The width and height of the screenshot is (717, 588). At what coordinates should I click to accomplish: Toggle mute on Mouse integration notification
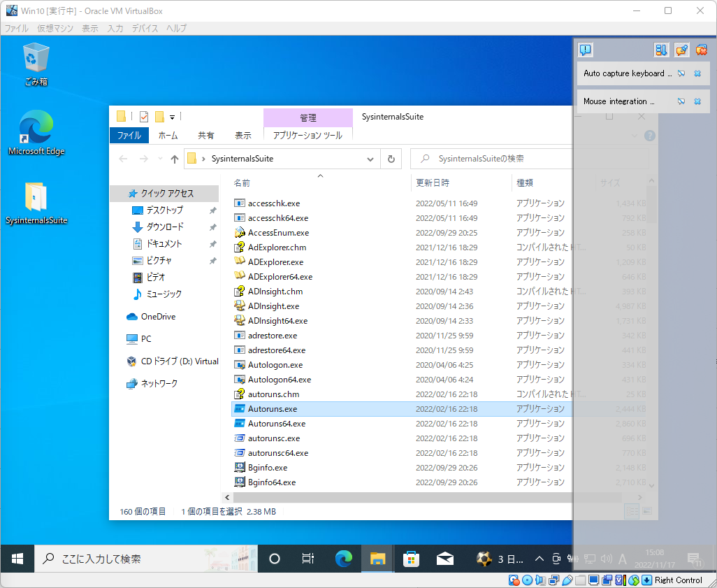tap(681, 101)
